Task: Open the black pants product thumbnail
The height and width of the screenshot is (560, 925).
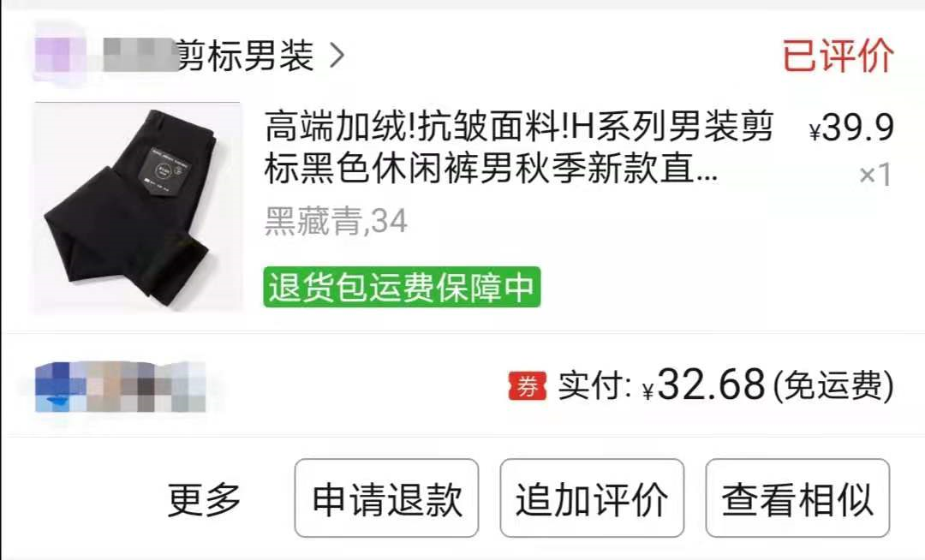Action: point(138,206)
